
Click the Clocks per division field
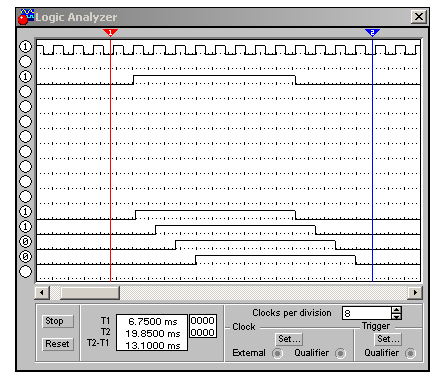click(x=366, y=313)
